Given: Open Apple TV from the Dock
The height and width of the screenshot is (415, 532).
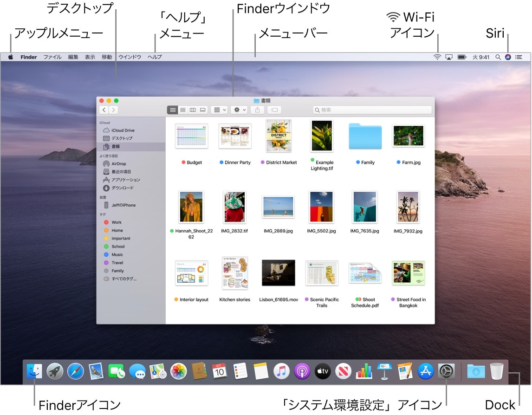Looking at the screenshot, I should 322,371.
